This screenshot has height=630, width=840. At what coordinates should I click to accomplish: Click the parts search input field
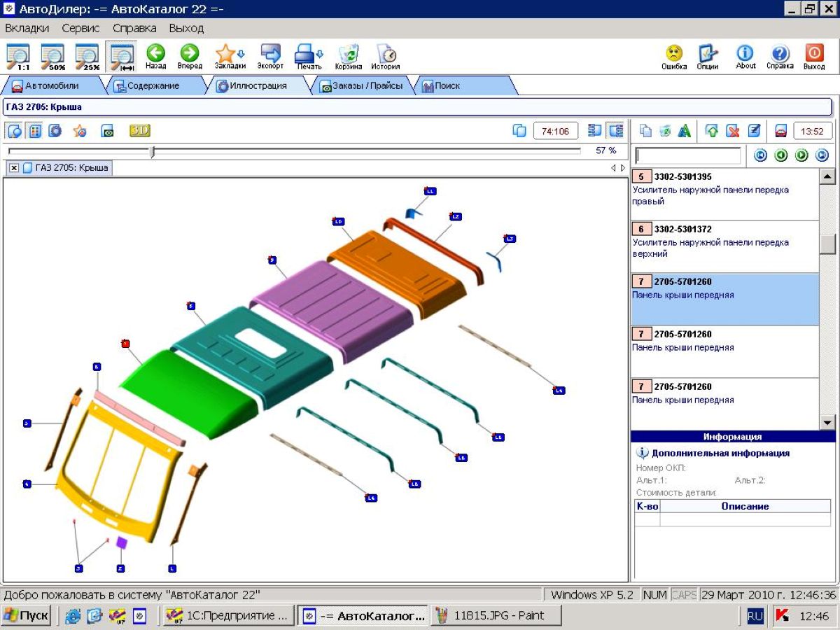pos(687,155)
